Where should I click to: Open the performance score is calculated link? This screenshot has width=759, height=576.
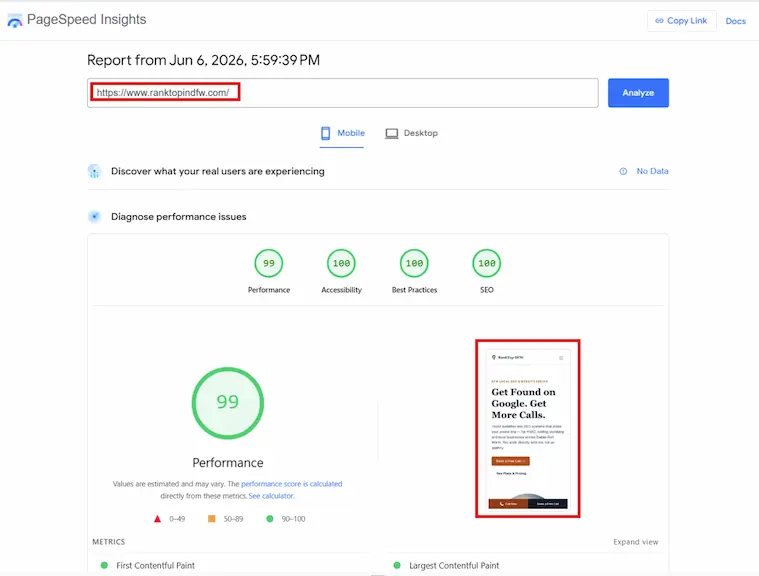(291, 484)
